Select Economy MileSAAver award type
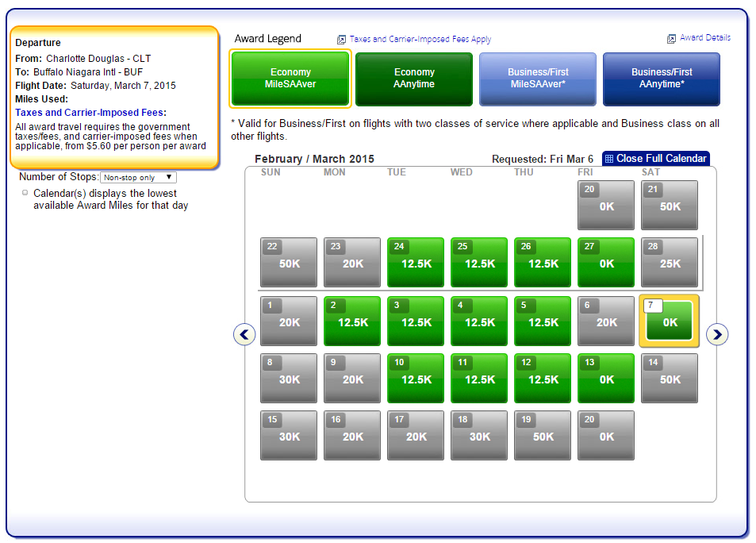Image resolution: width=756 pixels, height=543 pixels. click(290, 79)
